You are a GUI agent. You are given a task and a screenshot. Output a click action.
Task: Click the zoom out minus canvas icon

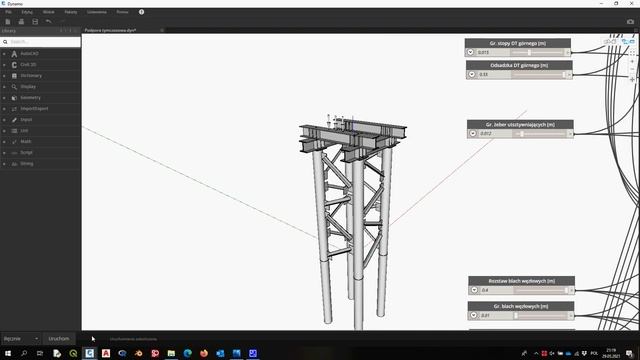point(632,70)
